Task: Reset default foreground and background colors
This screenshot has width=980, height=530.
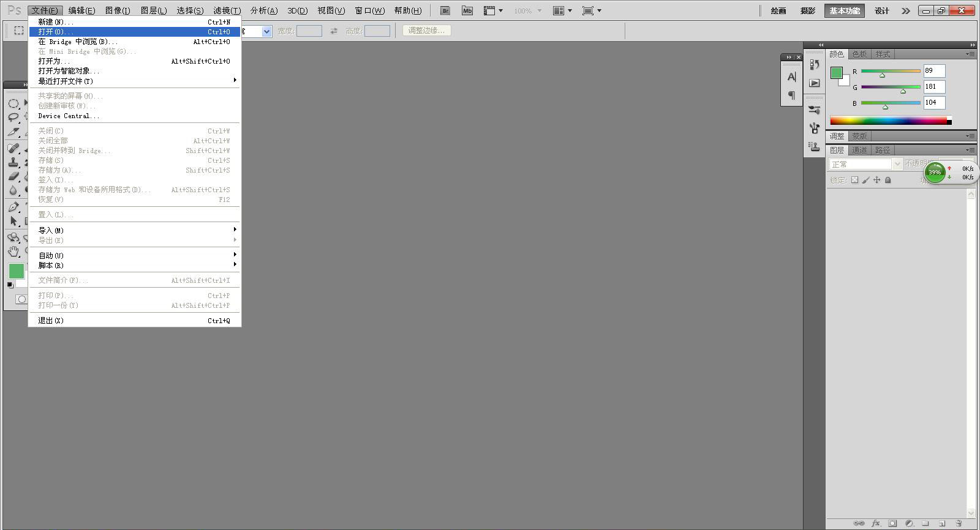Action: (10, 285)
